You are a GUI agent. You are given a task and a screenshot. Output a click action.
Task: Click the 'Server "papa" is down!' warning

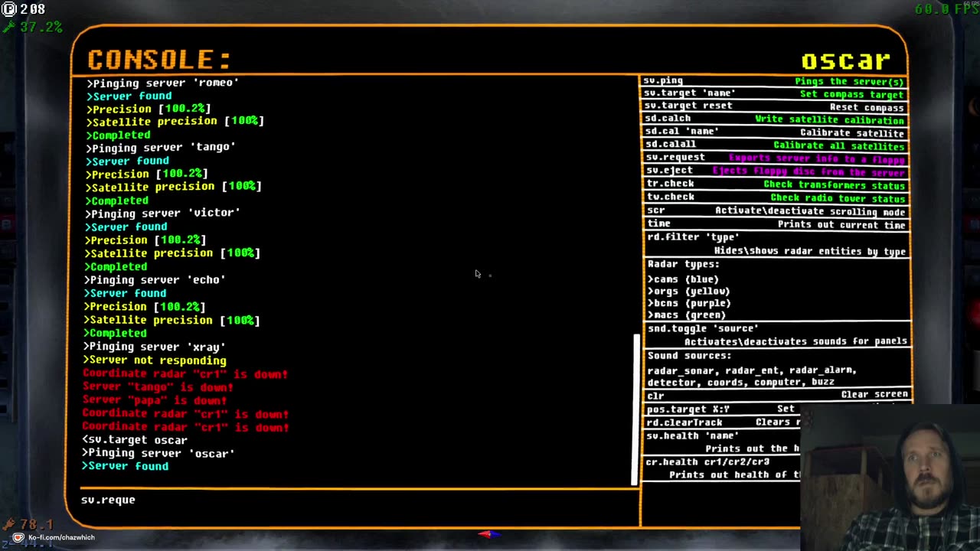pos(155,400)
